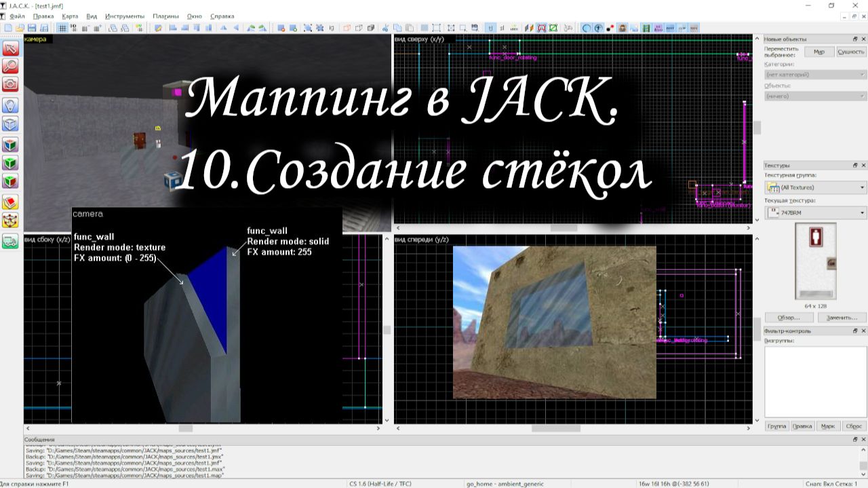Open the Правка menu
Image resolution: width=868 pixels, height=488 pixels.
click(x=43, y=16)
